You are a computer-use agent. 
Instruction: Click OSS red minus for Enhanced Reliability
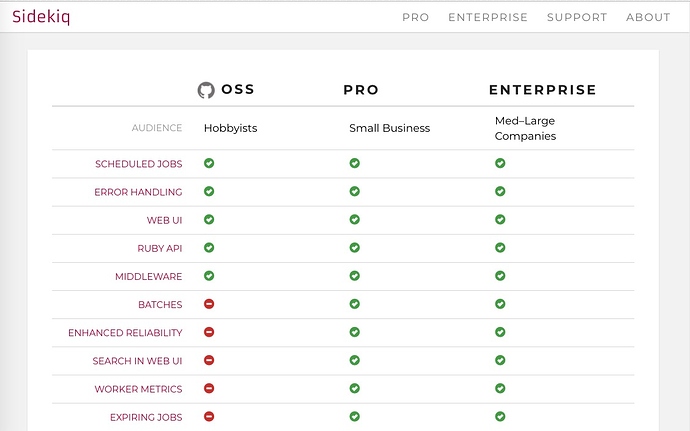(x=209, y=332)
